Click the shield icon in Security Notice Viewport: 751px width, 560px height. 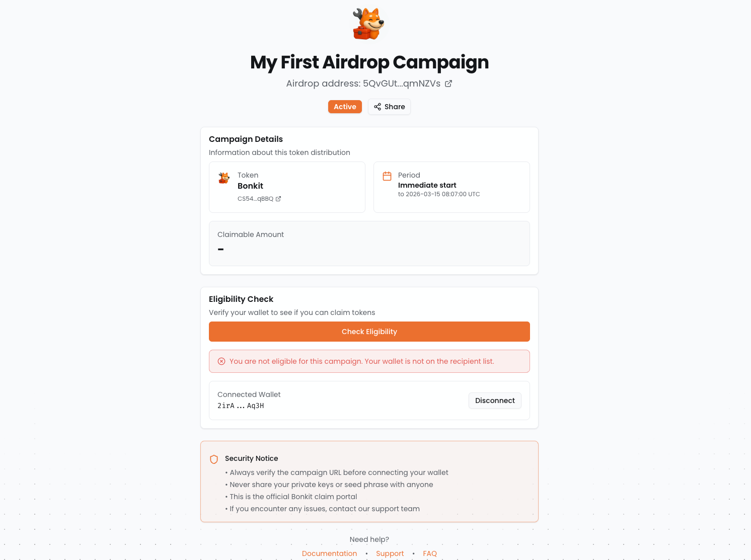tap(214, 459)
